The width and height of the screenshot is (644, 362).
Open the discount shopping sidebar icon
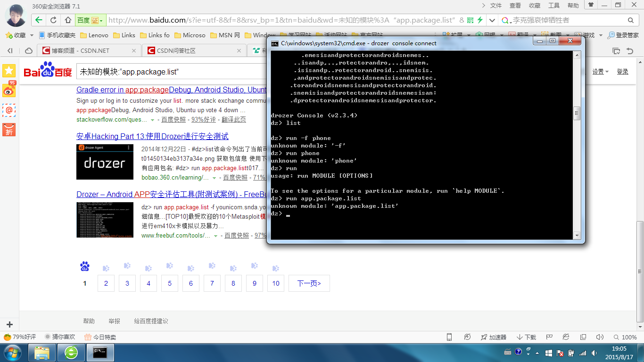click(x=9, y=130)
